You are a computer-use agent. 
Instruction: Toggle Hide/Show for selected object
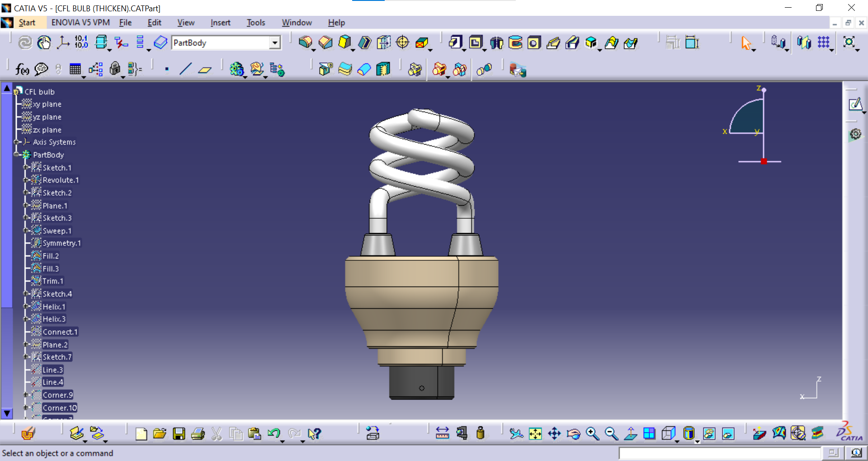pyautogui.click(x=709, y=433)
